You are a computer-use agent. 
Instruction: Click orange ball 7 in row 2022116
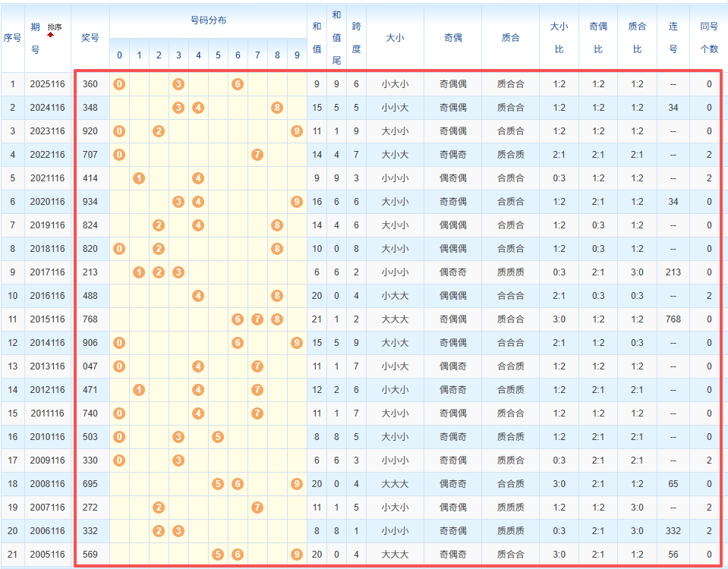tap(257, 155)
